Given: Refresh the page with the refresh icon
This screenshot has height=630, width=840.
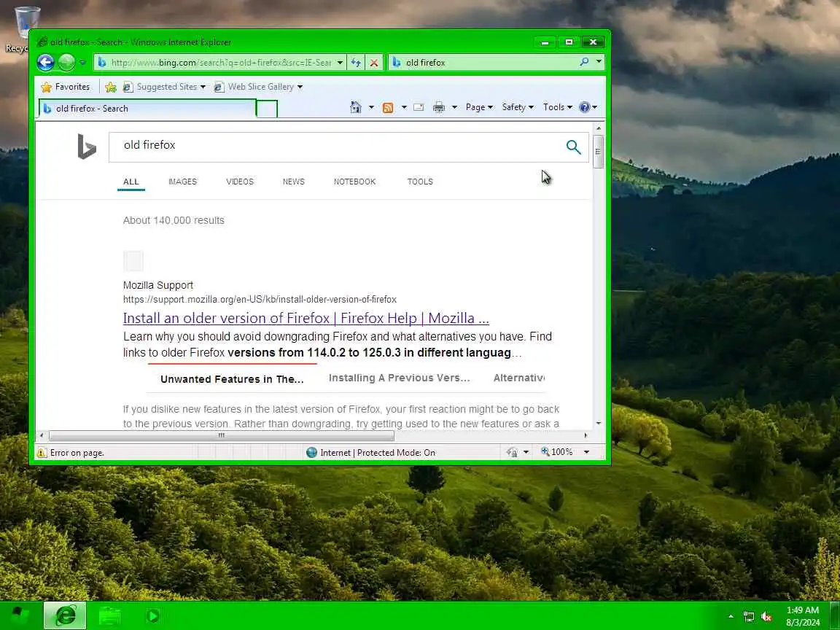Looking at the screenshot, I should [356, 63].
